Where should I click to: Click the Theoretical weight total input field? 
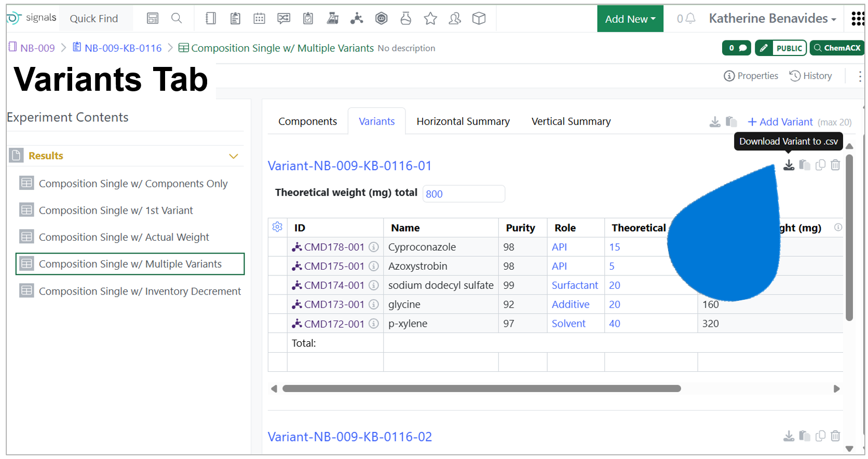point(463,194)
